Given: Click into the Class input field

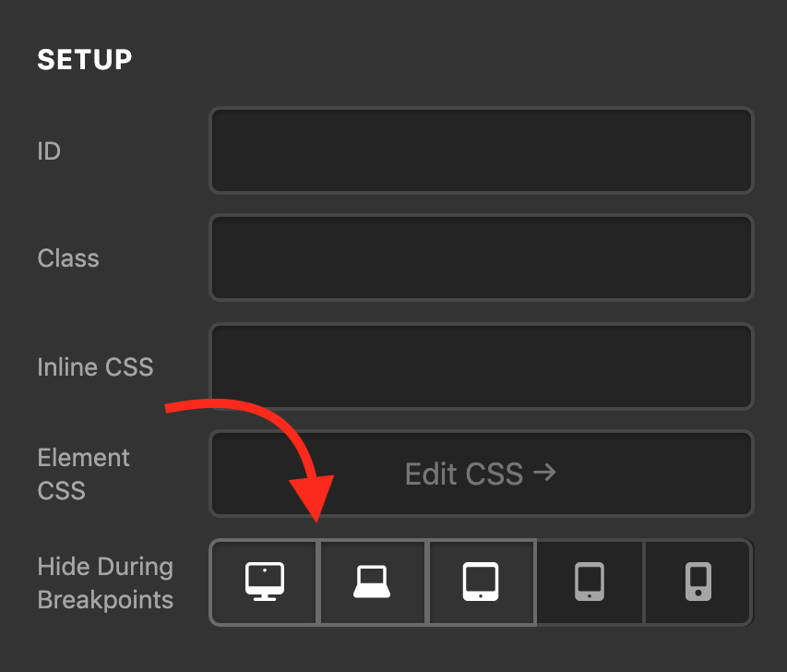Looking at the screenshot, I should pos(482,258).
